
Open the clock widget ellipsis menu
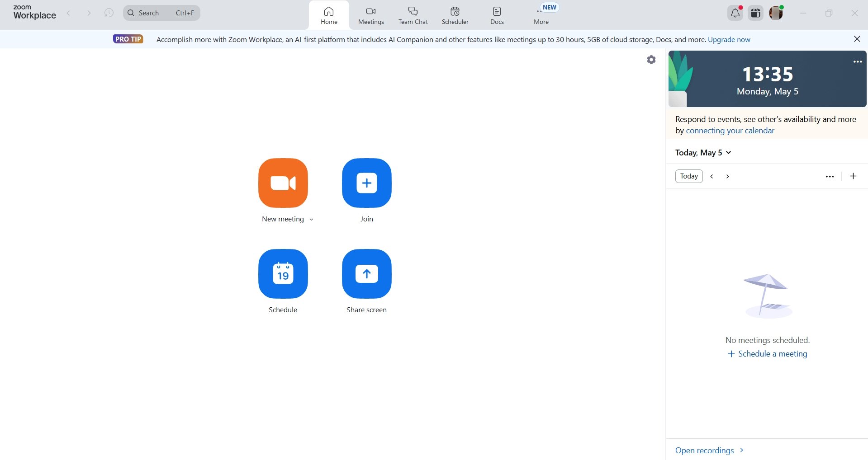pyautogui.click(x=857, y=61)
